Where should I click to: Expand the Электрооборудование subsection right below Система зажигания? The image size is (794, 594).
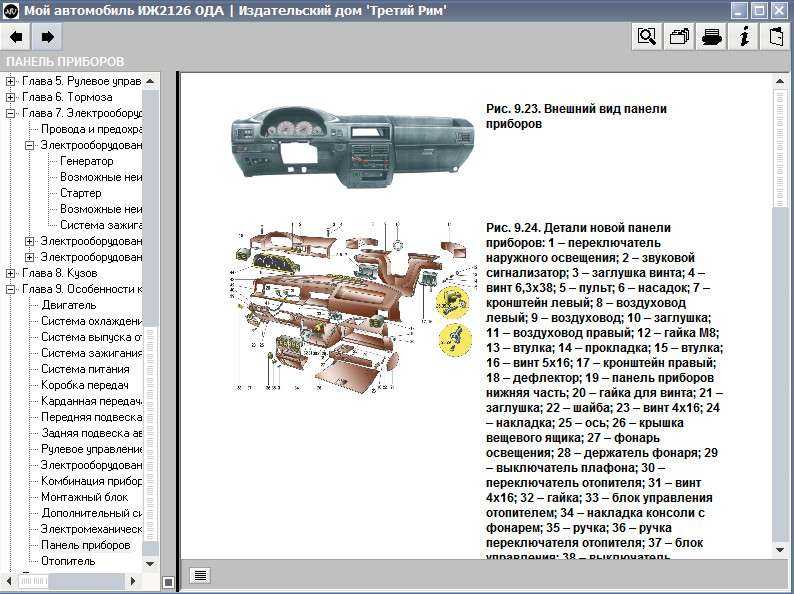click(x=29, y=242)
